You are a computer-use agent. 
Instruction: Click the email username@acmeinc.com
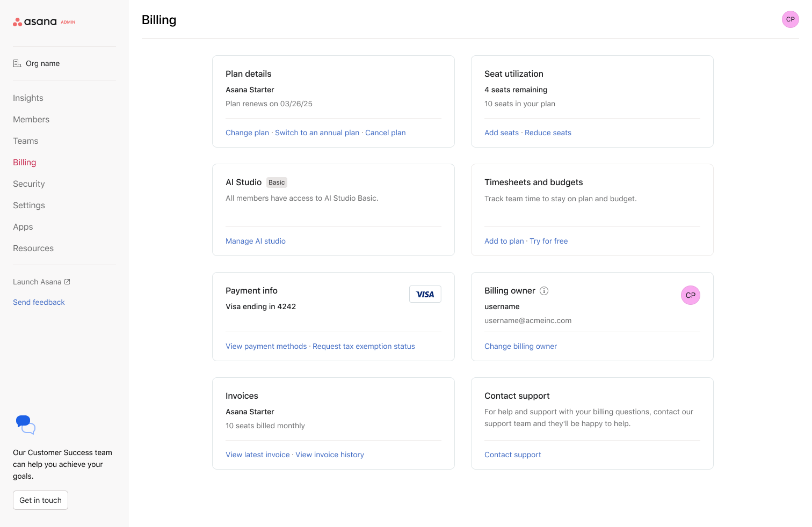[x=528, y=320]
